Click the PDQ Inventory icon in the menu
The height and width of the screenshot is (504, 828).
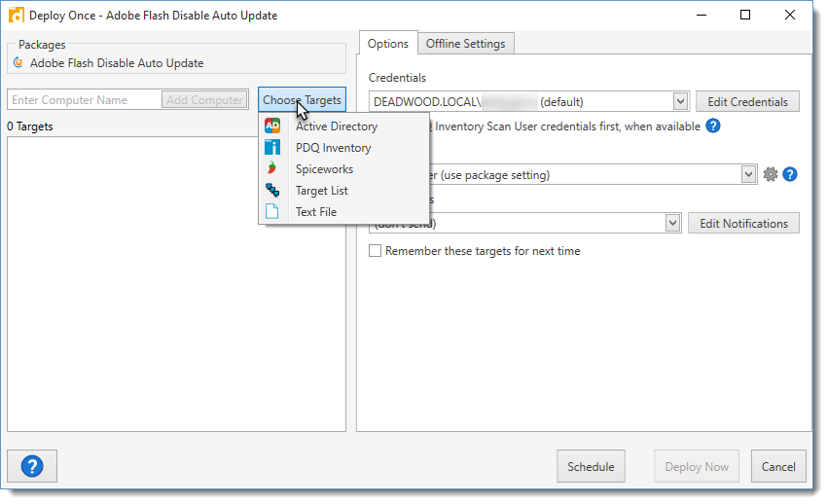[x=272, y=148]
